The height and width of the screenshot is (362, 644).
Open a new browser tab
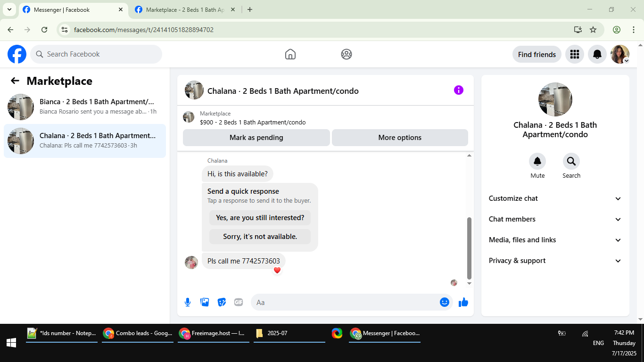tap(250, 9)
